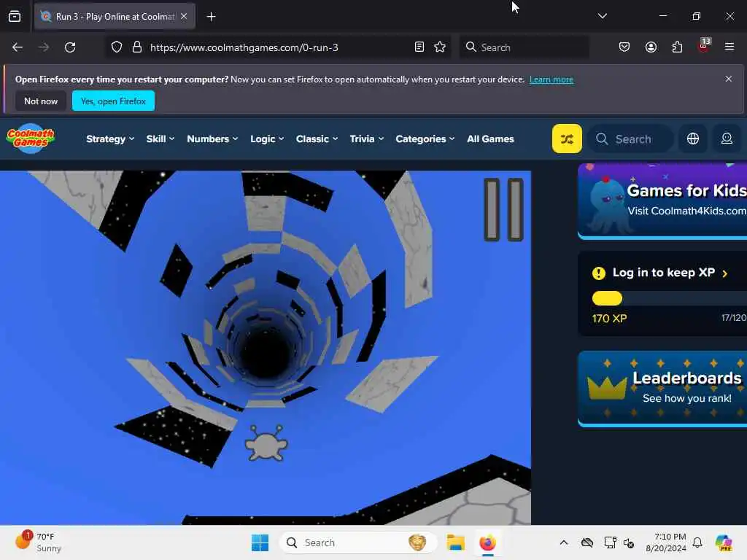This screenshot has width=747, height=560.
Task: Click the muted volume tray icon
Action: click(629, 542)
